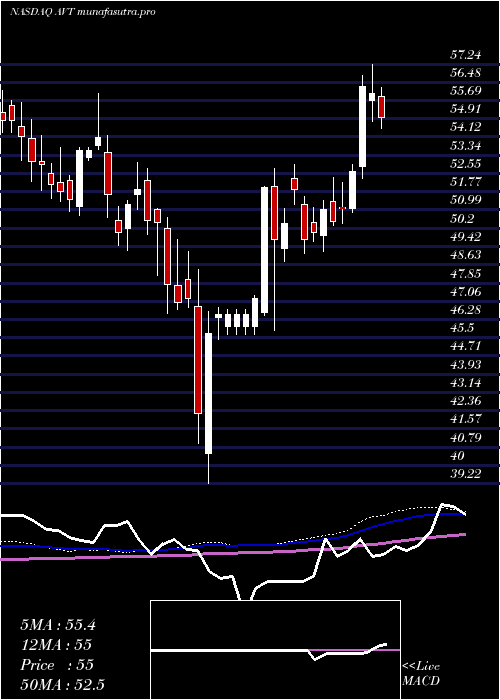Select the 53.34 axis value

[x=465, y=146]
